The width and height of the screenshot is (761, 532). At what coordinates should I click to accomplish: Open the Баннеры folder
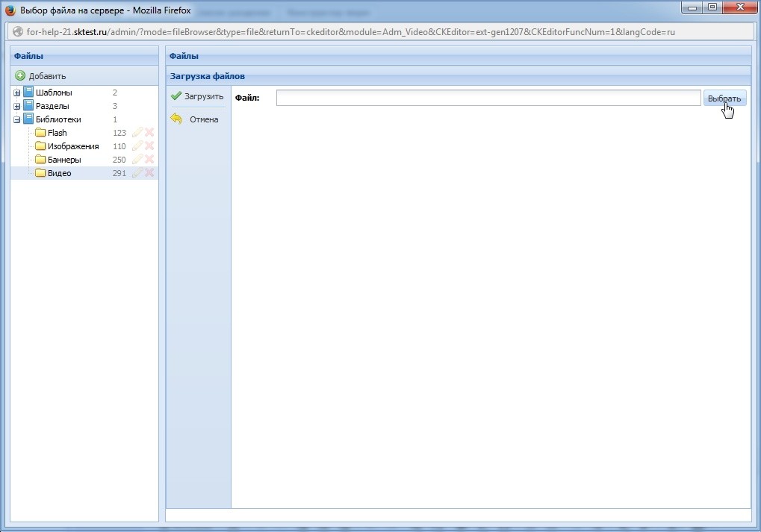tap(63, 160)
